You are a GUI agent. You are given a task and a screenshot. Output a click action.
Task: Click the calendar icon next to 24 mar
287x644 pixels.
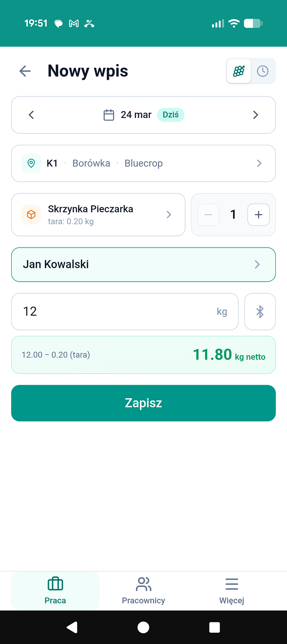tap(109, 115)
